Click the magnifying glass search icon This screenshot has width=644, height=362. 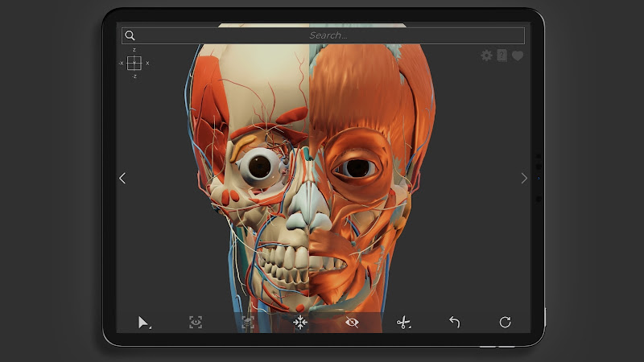[x=130, y=35]
